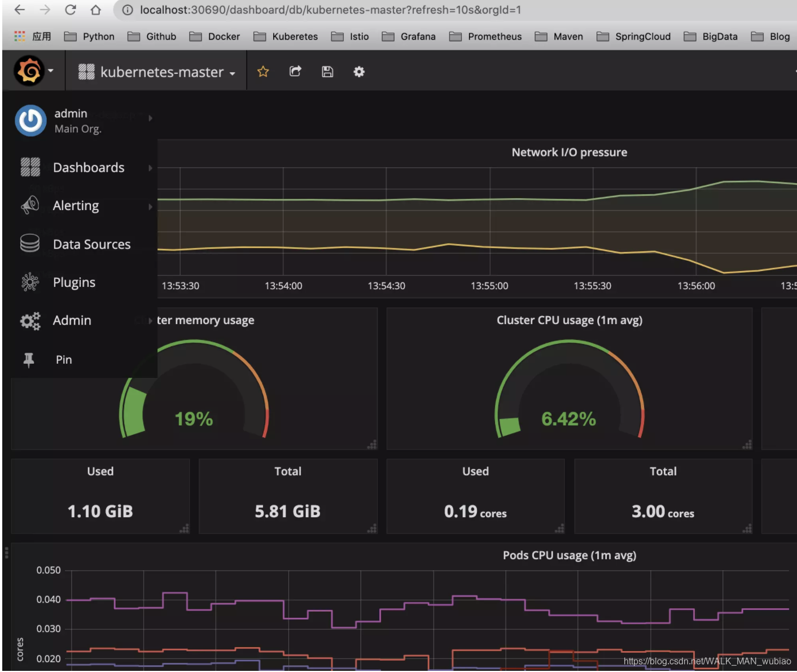The image size is (797, 672).
Task: Select Pin to pin the side menu
Action: pos(64,360)
